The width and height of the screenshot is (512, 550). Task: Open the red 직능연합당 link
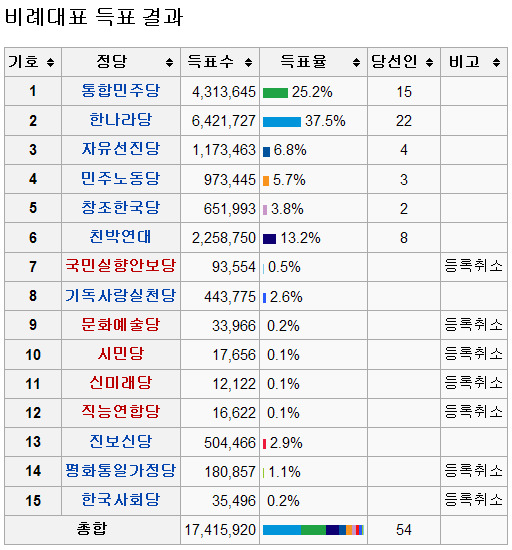click(x=121, y=411)
